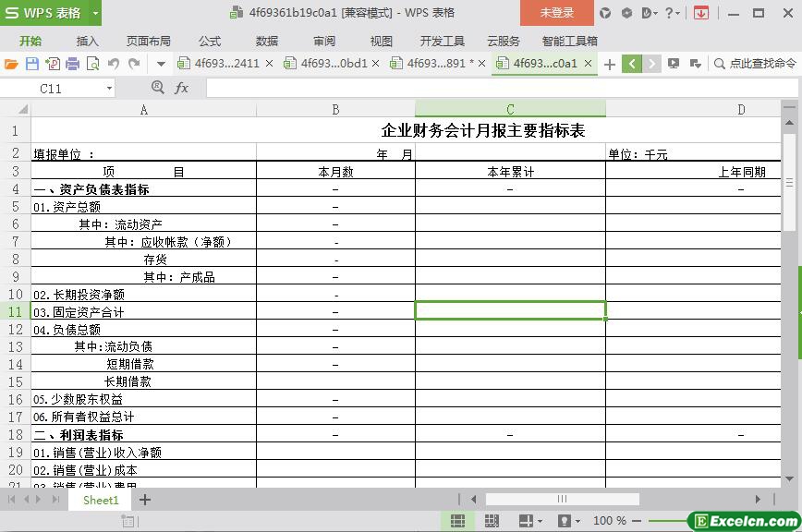Go to previous document tab green arrow
Viewport: 802px width, 532px height.
(632, 64)
